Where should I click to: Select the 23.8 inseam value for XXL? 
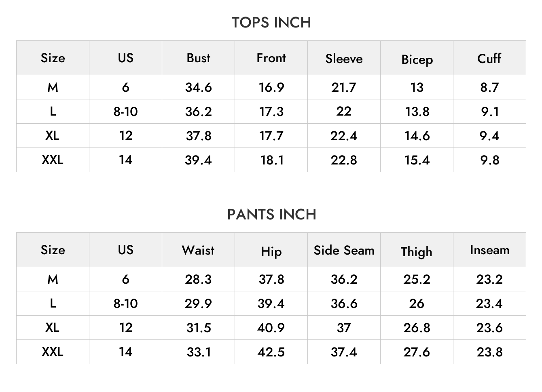point(489,352)
